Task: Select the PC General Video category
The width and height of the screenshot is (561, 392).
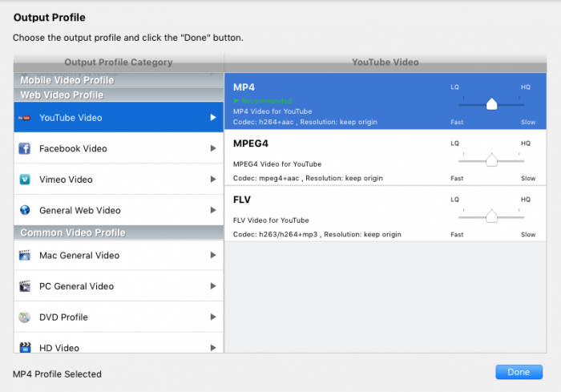Action: click(119, 286)
